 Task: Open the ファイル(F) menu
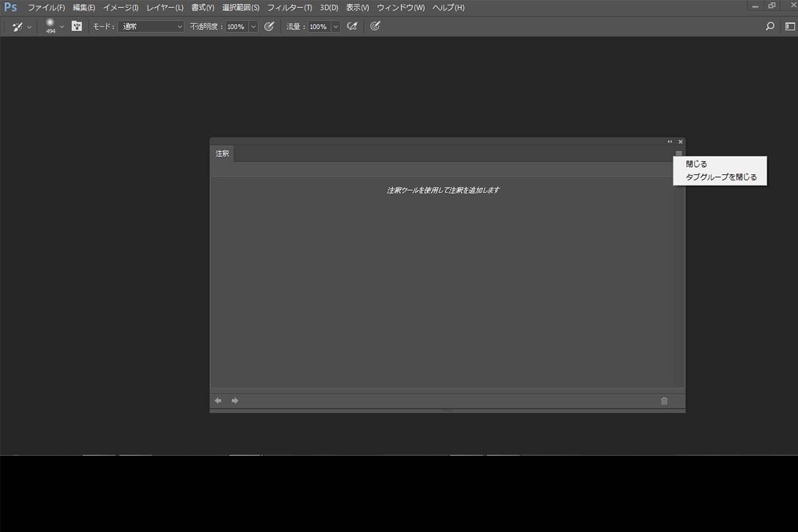coord(46,8)
